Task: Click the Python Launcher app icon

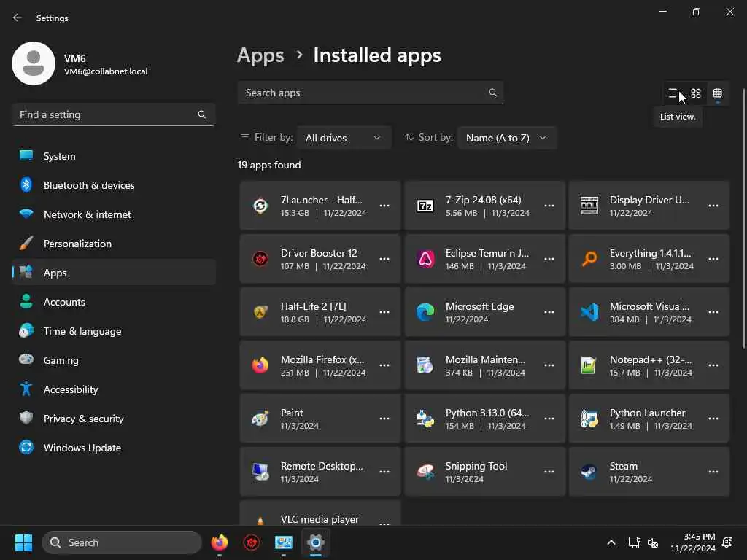Action: pyautogui.click(x=589, y=419)
